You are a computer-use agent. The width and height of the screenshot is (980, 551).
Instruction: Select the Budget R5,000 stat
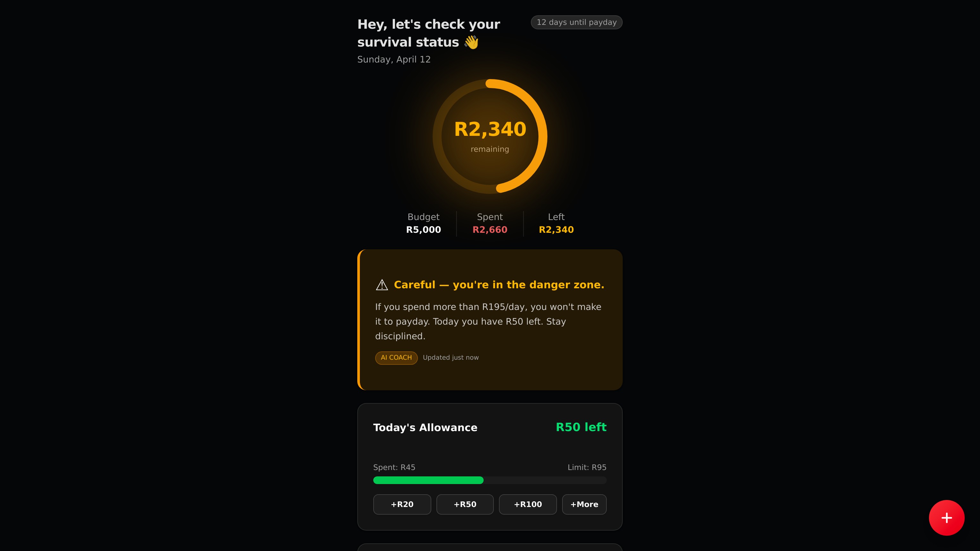click(423, 223)
